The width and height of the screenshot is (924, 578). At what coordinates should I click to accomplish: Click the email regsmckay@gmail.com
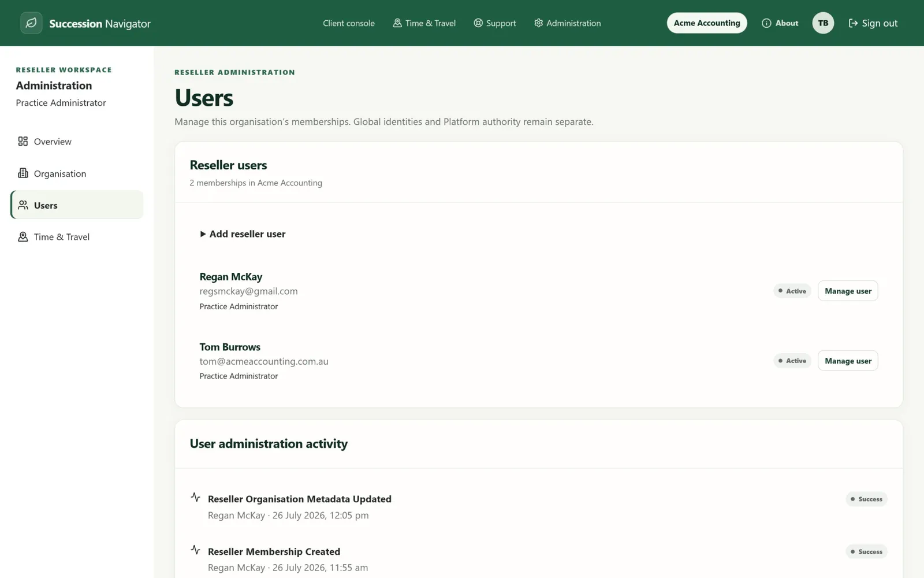tap(248, 291)
